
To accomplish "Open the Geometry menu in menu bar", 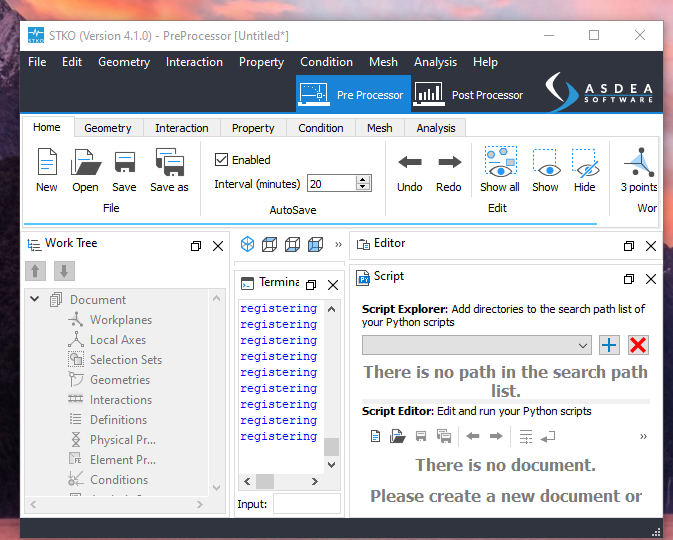I will [x=124, y=62].
